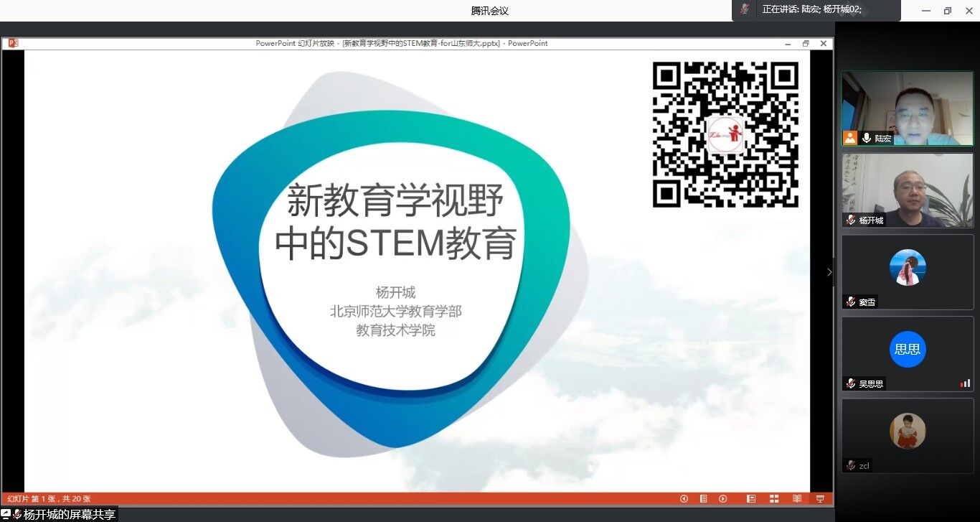The height and width of the screenshot is (522, 980).
Task: Switch to Normal view icon
Action: coord(751,499)
